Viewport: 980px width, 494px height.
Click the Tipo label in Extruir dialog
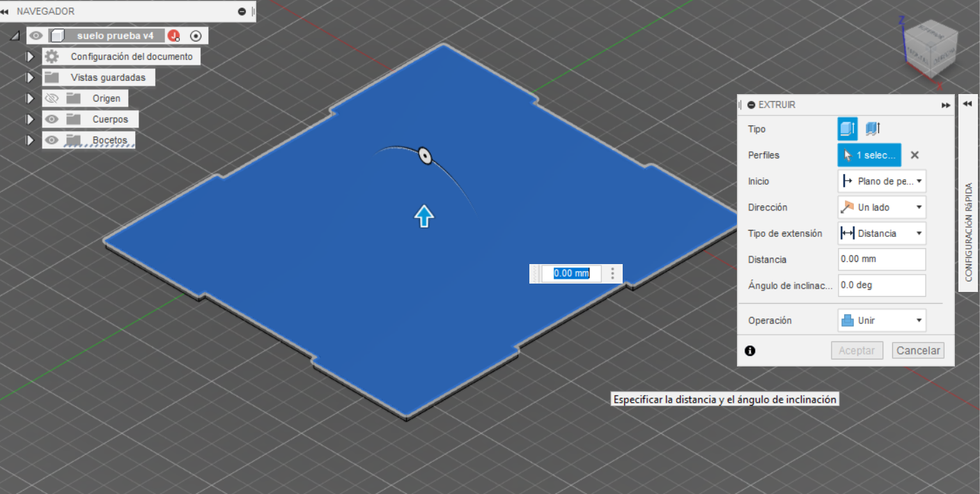(x=756, y=129)
